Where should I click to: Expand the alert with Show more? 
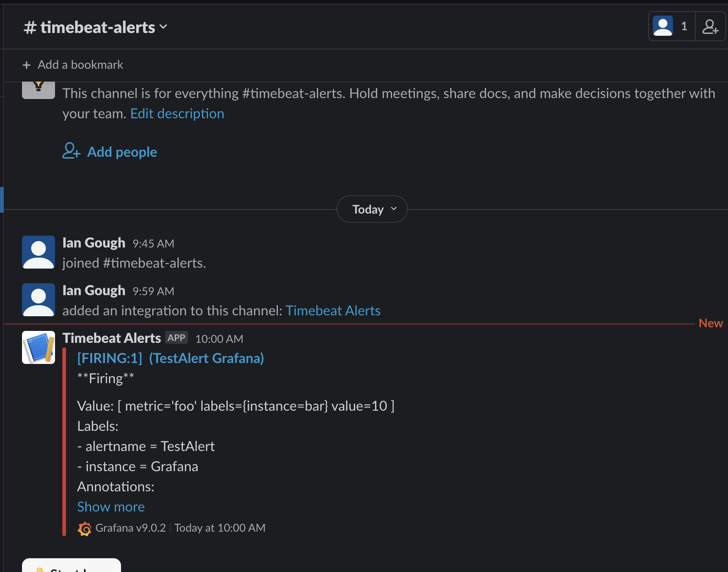coord(111,506)
